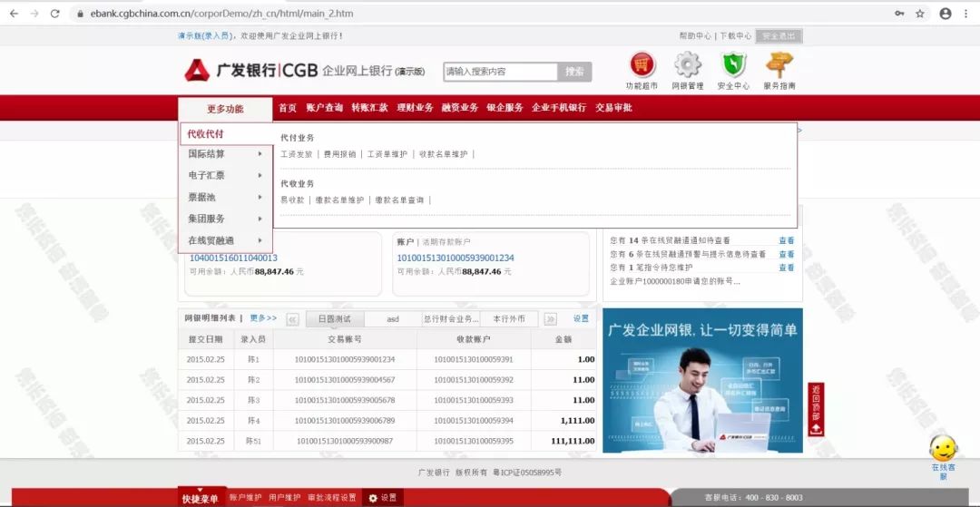Click 设置 link in detail list header
Viewport: 980px width, 507px height.
582,318
